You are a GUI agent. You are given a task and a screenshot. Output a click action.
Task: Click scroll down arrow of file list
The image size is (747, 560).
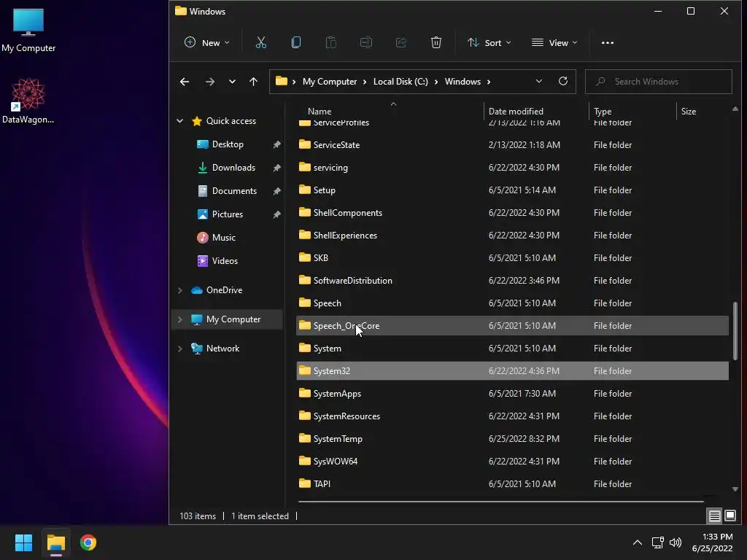coord(735,489)
